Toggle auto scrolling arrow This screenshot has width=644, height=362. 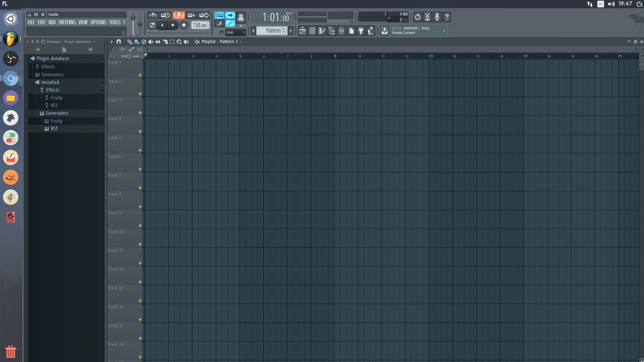[x=230, y=15]
